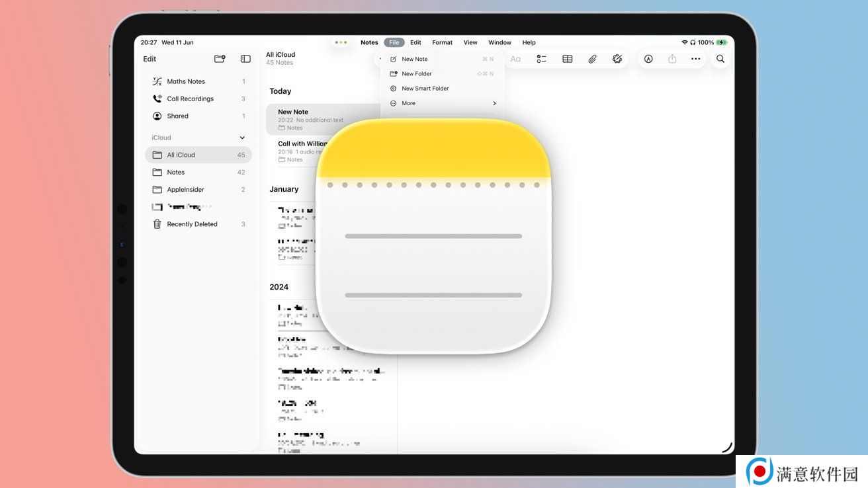Viewport: 868px width, 488px height.
Task: Click the Wi-Fi status icon
Action: click(685, 42)
